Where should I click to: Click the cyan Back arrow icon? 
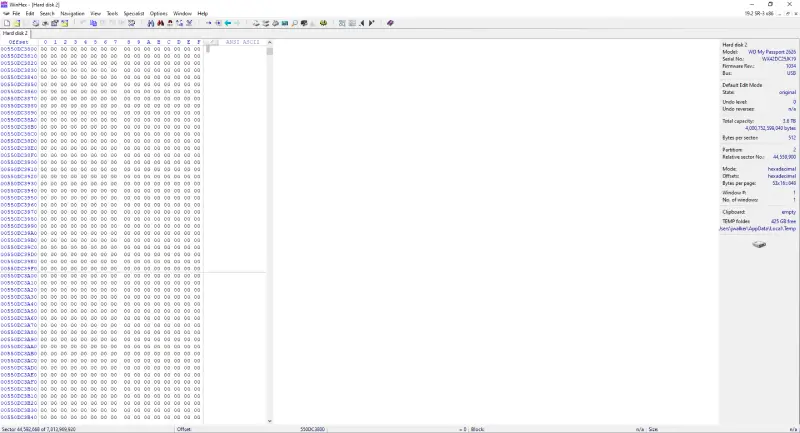point(228,22)
